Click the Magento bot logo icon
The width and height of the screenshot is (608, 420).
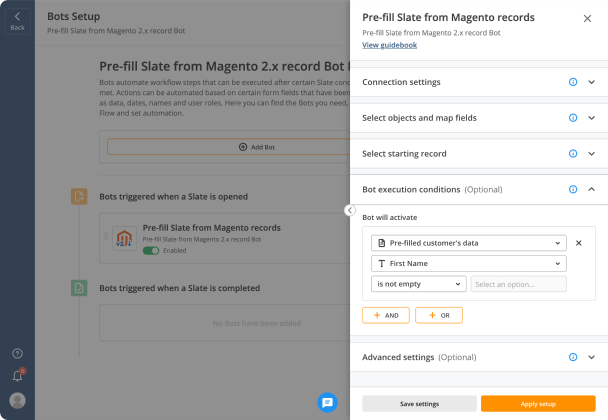point(124,239)
